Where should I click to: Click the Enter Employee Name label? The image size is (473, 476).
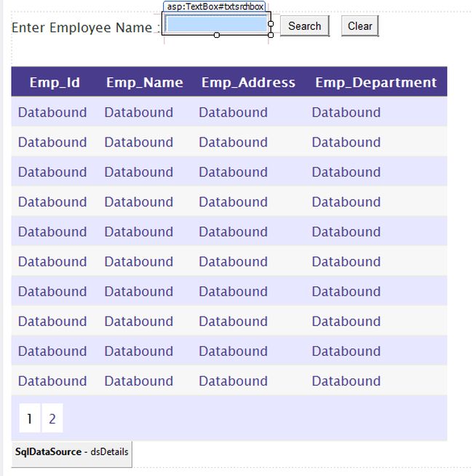(82, 28)
